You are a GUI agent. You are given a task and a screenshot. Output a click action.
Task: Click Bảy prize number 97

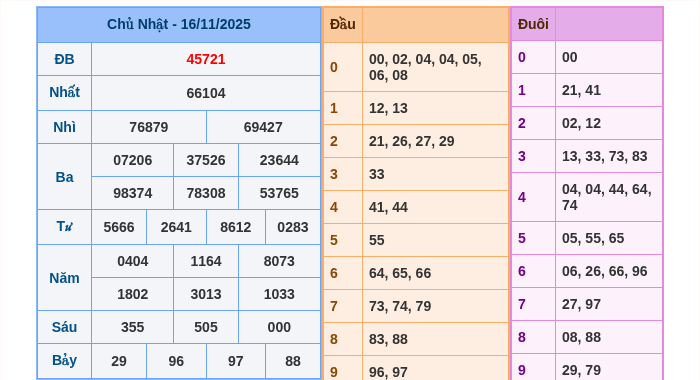(x=236, y=361)
